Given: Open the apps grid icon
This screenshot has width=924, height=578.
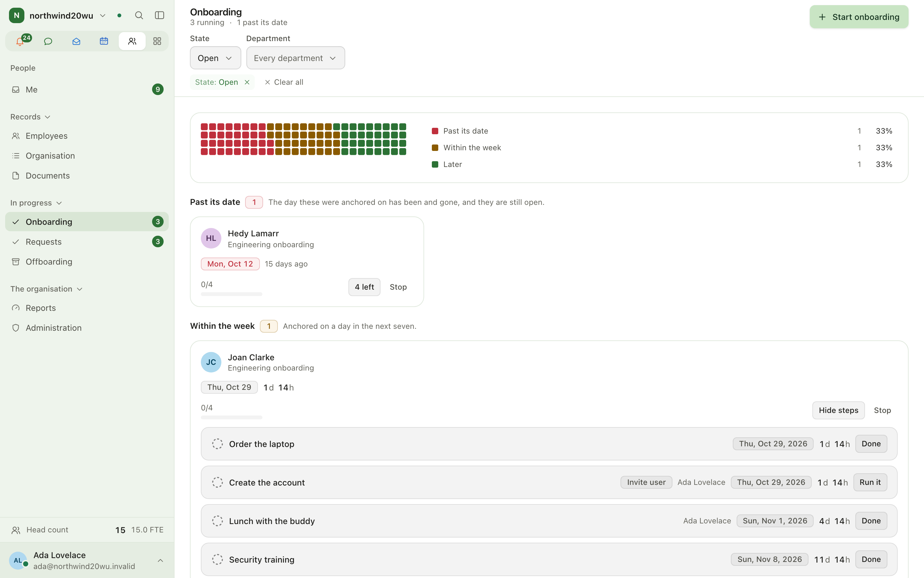Looking at the screenshot, I should (157, 41).
